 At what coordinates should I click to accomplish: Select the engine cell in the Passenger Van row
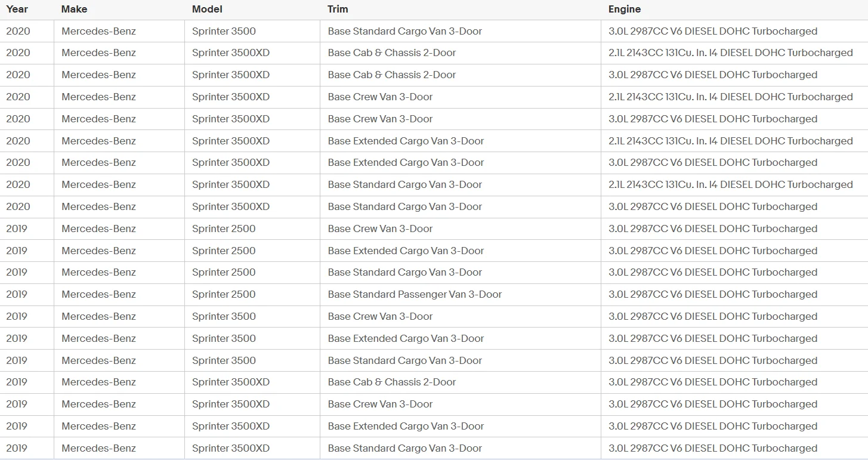click(x=713, y=294)
